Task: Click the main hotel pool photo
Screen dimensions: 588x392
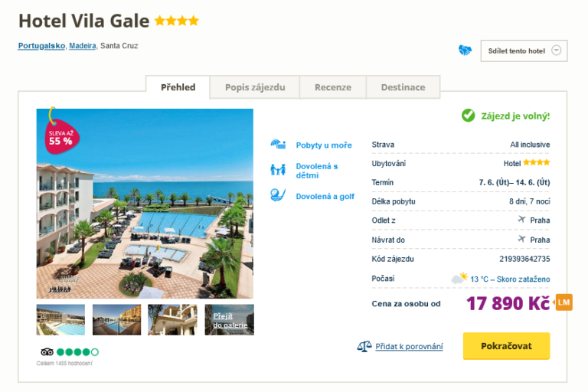Action: (x=145, y=203)
